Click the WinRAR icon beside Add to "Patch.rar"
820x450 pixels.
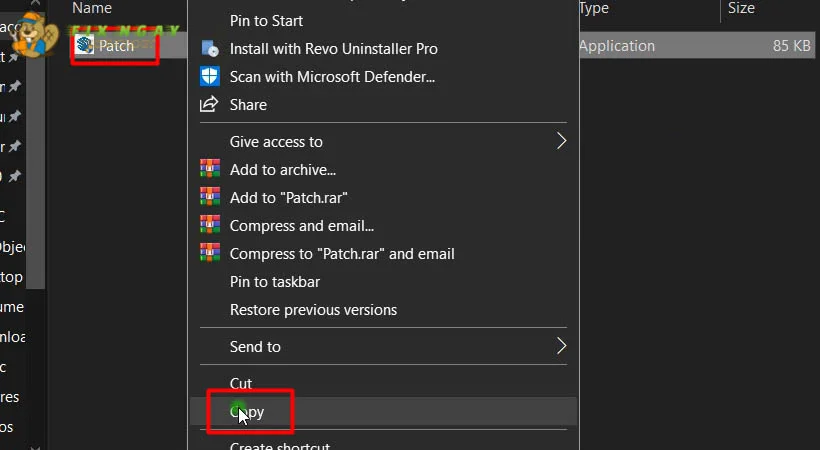tap(209, 198)
